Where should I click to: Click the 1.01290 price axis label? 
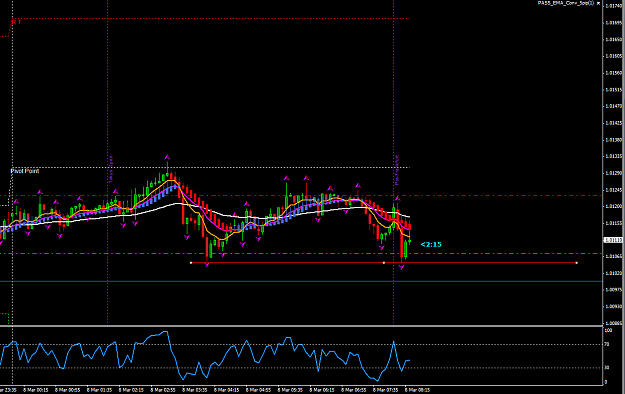(x=614, y=173)
